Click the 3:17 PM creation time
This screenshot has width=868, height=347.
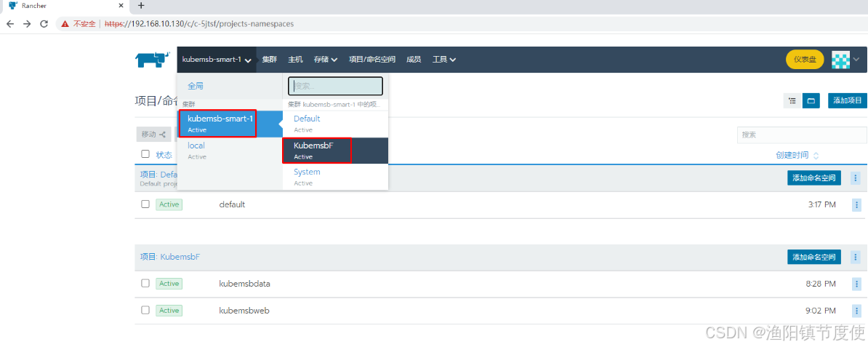tap(822, 204)
